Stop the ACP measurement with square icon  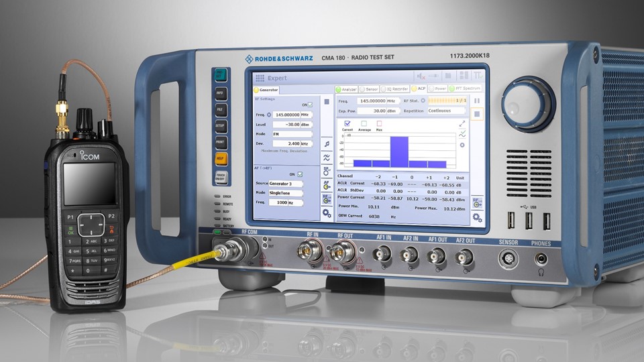tap(477, 114)
